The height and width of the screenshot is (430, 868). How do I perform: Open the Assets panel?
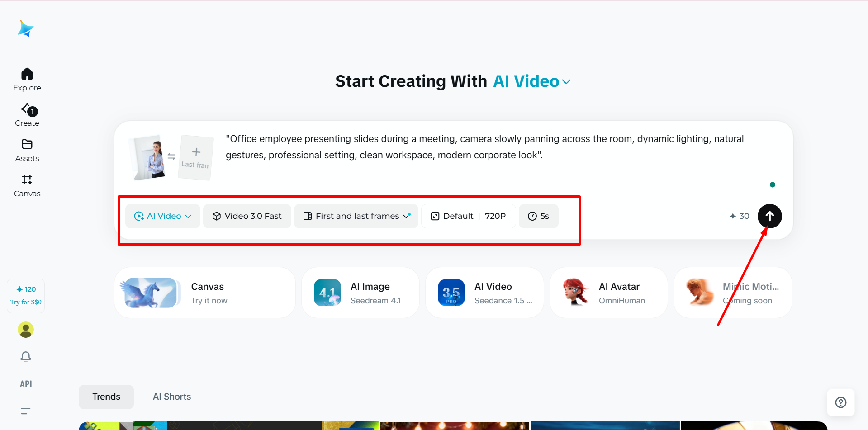(27, 150)
